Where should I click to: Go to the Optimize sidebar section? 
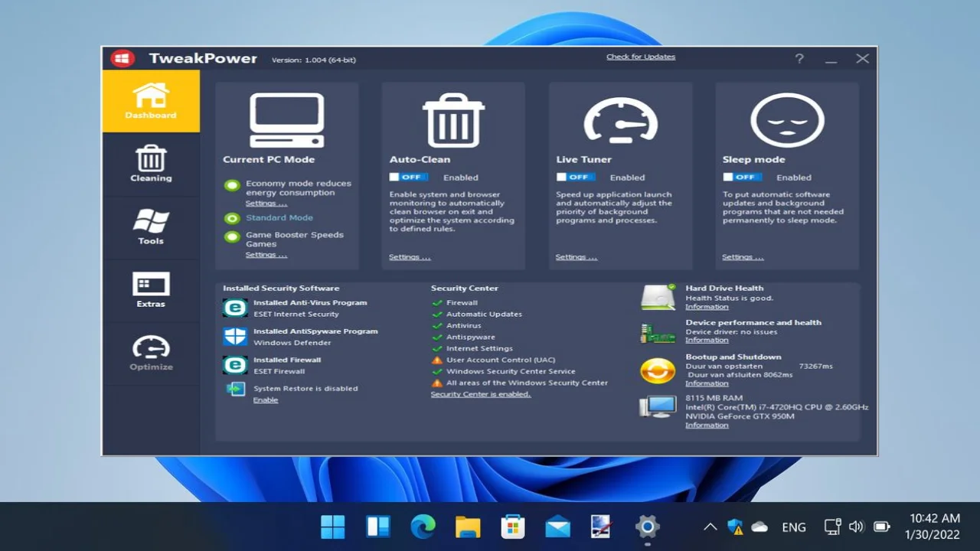tap(151, 353)
